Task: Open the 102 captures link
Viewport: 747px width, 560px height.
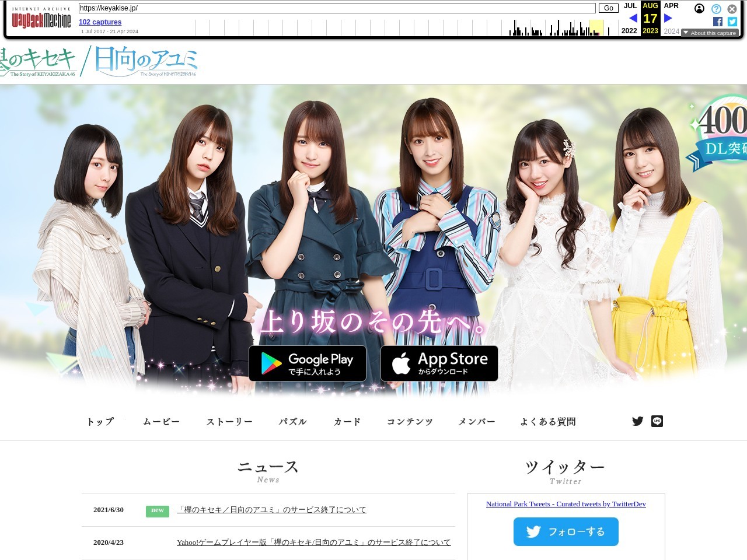Action: click(100, 22)
